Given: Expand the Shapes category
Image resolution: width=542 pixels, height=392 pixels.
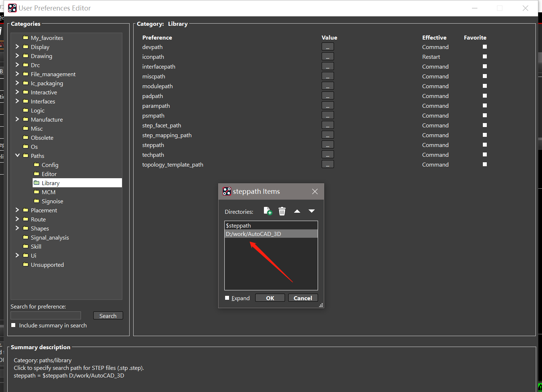Looking at the screenshot, I should click(x=17, y=228).
